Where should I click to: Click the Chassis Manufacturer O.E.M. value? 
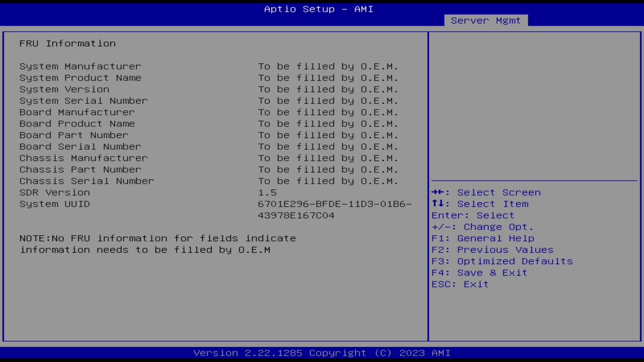click(x=329, y=158)
